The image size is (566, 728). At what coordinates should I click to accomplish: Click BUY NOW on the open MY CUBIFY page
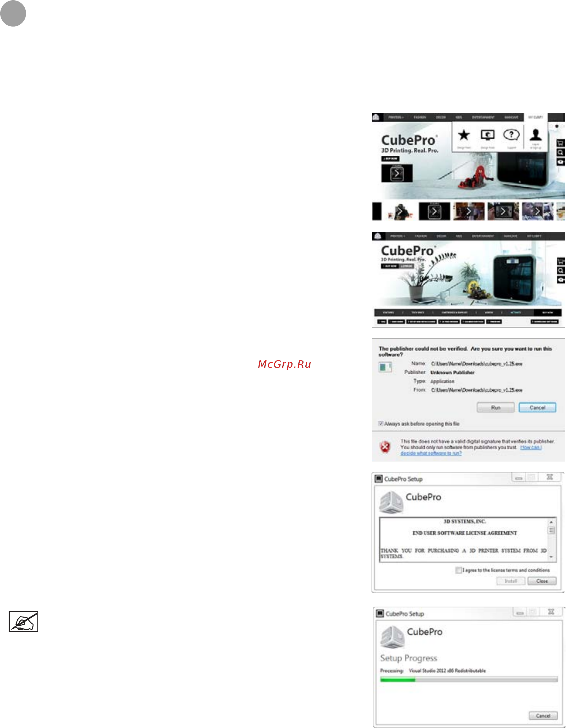point(390,159)
